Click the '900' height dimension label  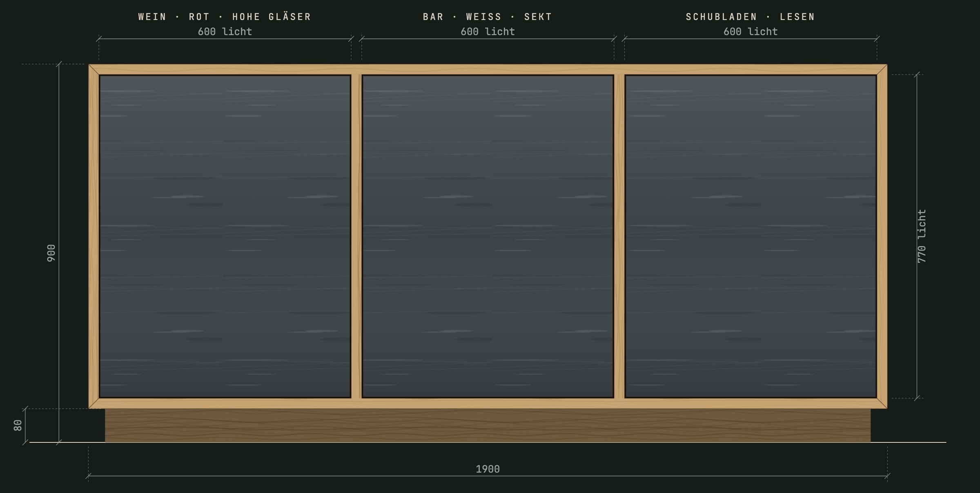pos(51,253)
